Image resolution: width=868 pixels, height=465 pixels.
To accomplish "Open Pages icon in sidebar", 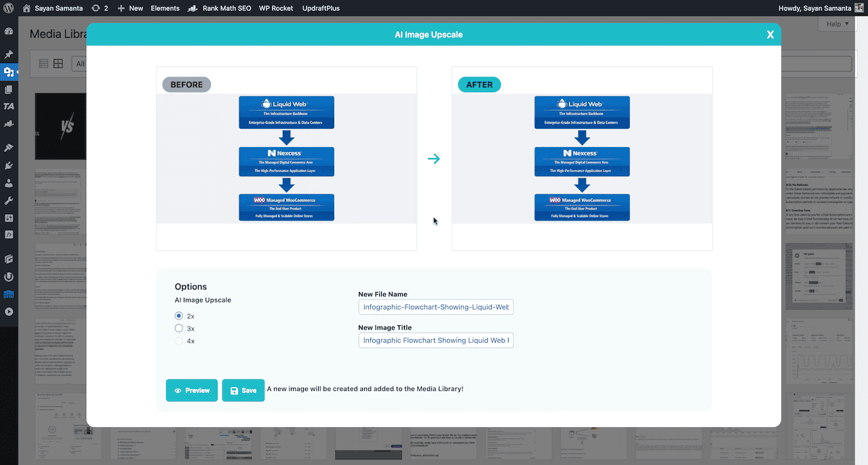I will click(x=9, y=89).
